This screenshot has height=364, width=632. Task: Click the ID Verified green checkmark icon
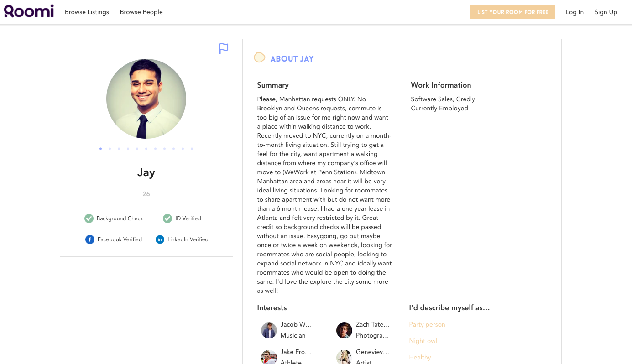tap(167, 218)
